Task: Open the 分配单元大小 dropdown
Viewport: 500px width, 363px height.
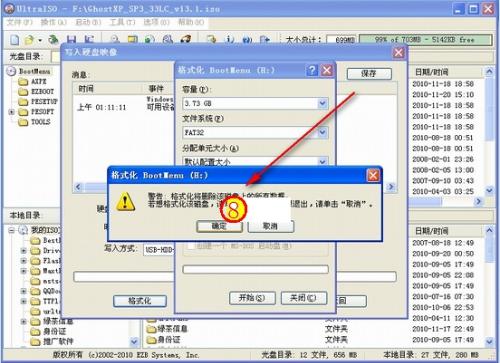Action: click(x=322, y=161)
